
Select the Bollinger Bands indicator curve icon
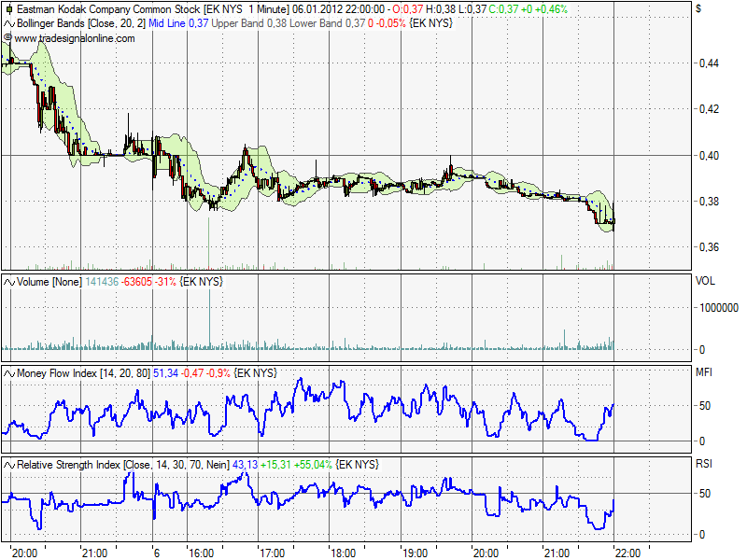(x=8, y=22)
